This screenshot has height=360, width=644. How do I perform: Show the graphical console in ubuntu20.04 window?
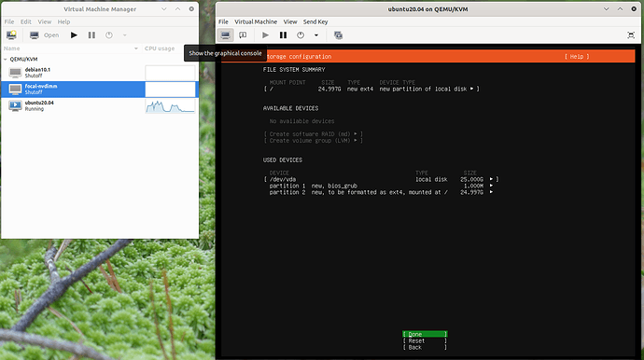[x=226, y=35]
